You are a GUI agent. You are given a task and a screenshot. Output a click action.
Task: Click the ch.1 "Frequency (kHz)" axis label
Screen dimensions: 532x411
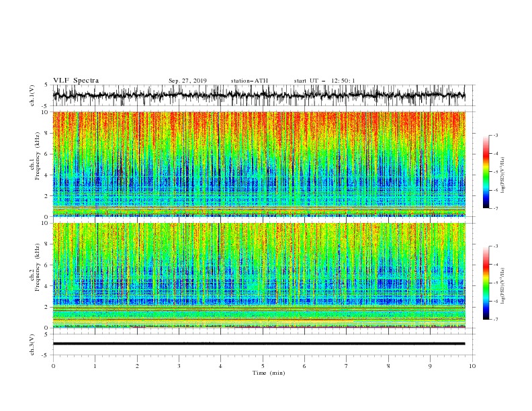(38, 157)
